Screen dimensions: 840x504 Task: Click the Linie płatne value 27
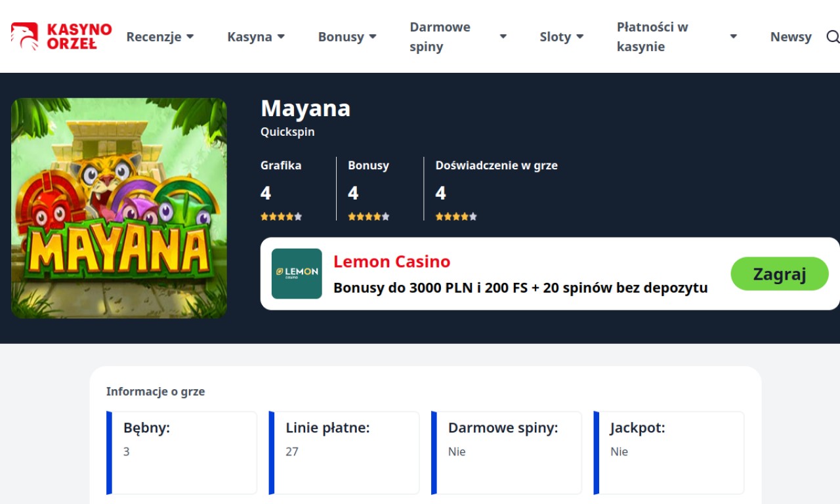(x=292, y=451)
